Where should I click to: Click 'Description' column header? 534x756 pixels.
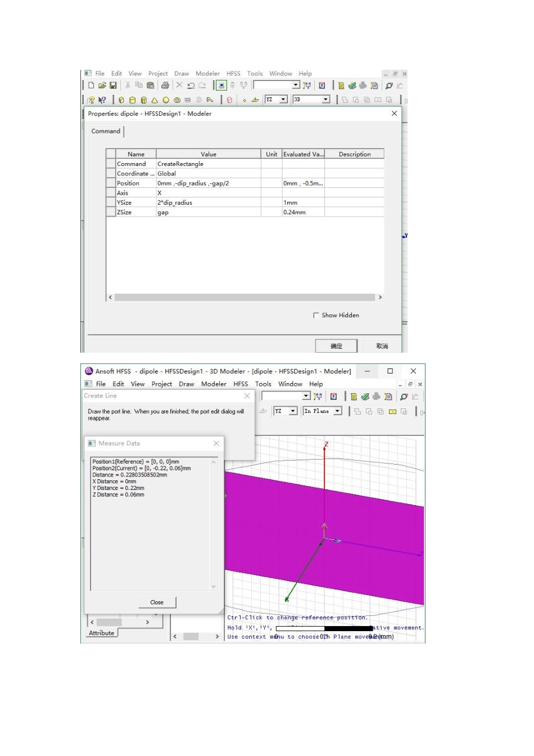click(355, 154)
